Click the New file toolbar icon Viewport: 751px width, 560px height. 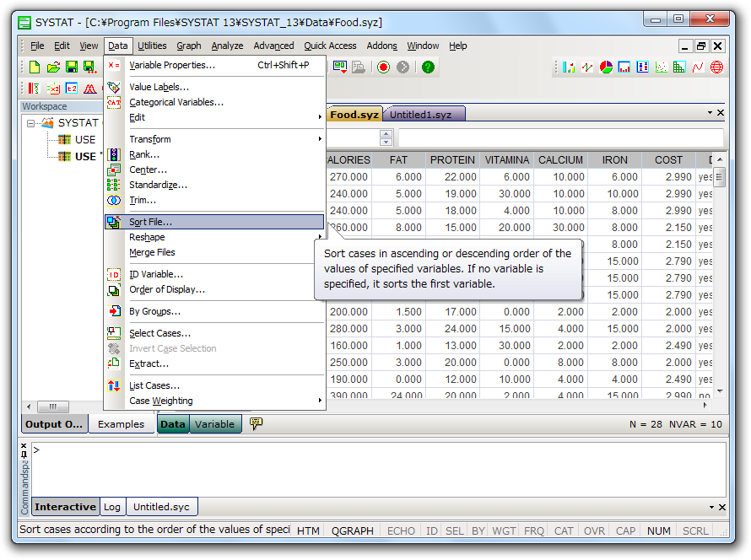pos(35,67)
